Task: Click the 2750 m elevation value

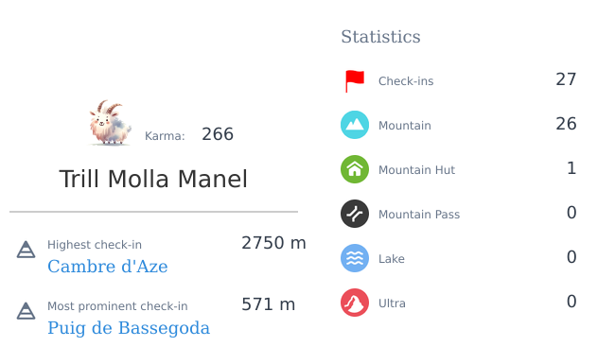Action: point(273,243)
